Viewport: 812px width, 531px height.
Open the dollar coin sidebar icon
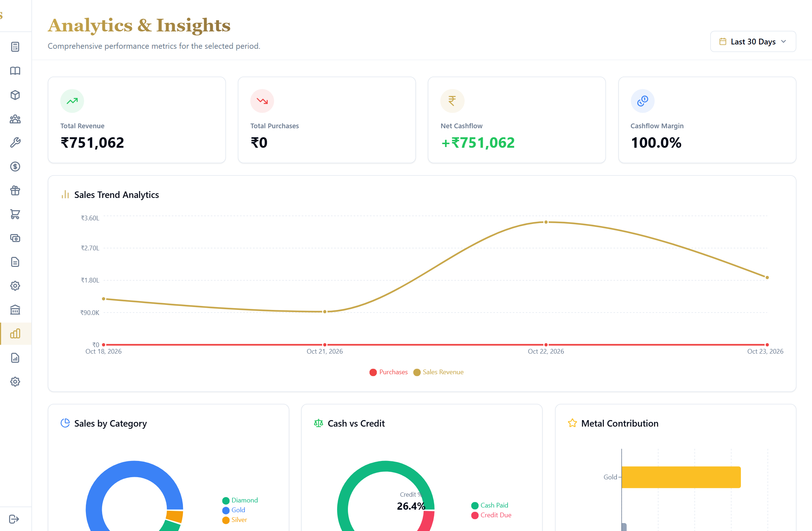coord(15,167)
